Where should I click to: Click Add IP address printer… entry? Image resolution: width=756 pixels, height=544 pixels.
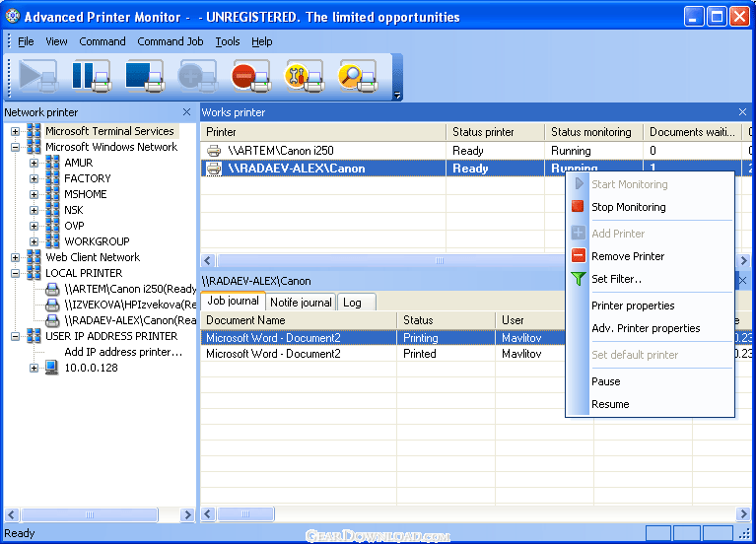123,352
